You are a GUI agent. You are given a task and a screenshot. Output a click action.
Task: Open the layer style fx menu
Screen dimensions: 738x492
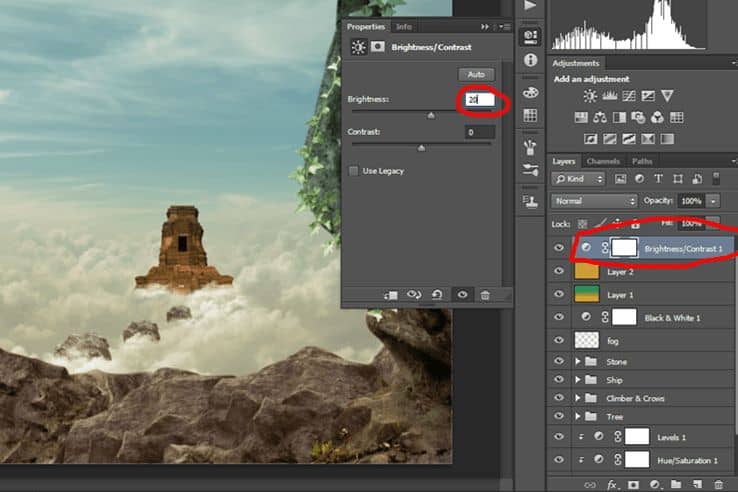coord(611,484)
